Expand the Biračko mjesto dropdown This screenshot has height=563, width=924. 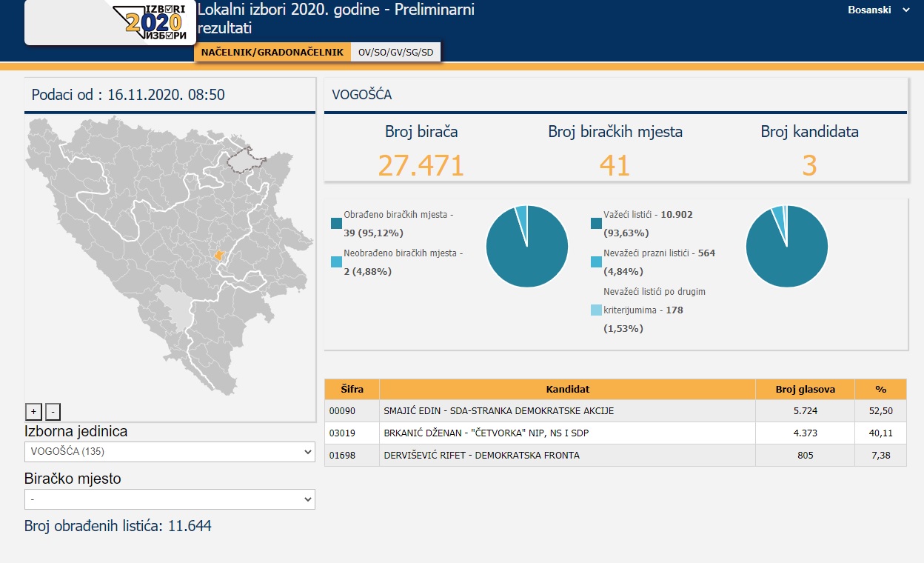point(170,499)
